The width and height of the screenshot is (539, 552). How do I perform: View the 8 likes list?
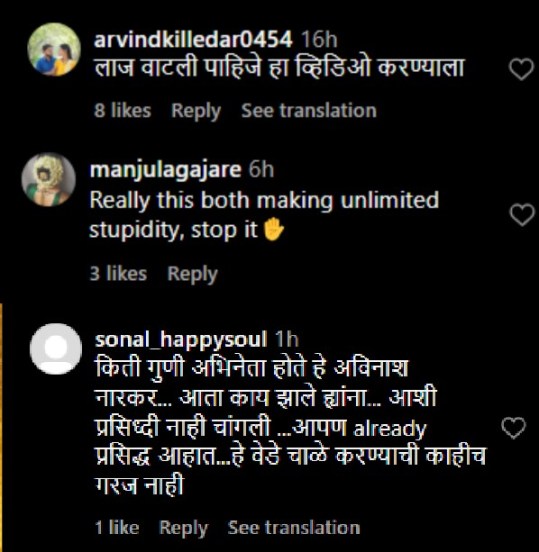[x=123, y=110]
